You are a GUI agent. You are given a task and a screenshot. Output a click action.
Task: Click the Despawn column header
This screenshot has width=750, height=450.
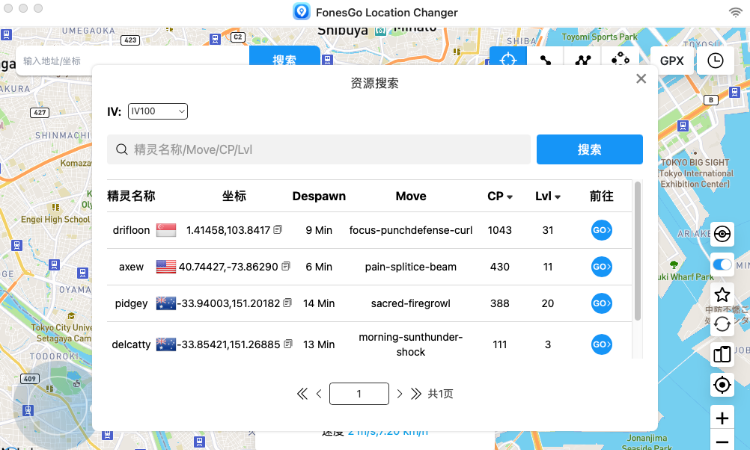tap(319, 196)
